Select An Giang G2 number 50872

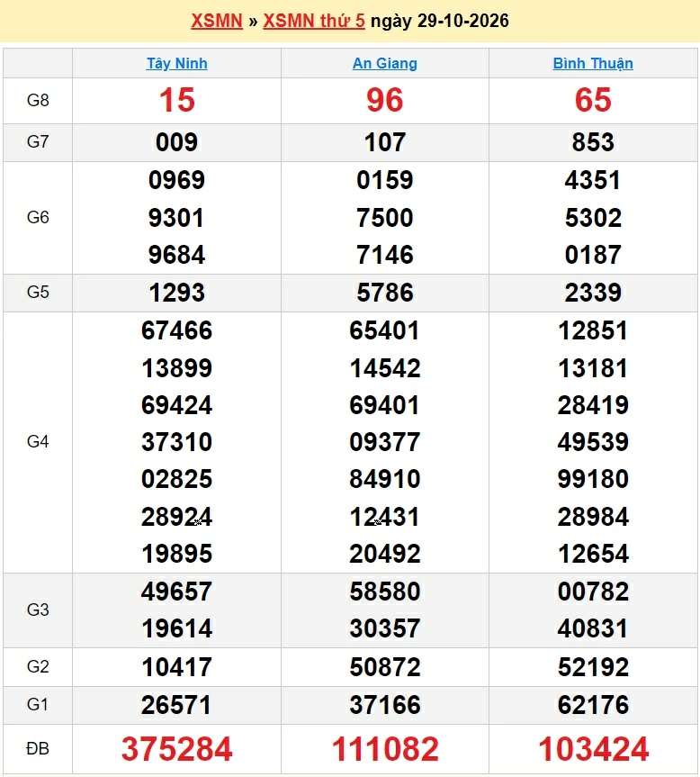[385, 667]
